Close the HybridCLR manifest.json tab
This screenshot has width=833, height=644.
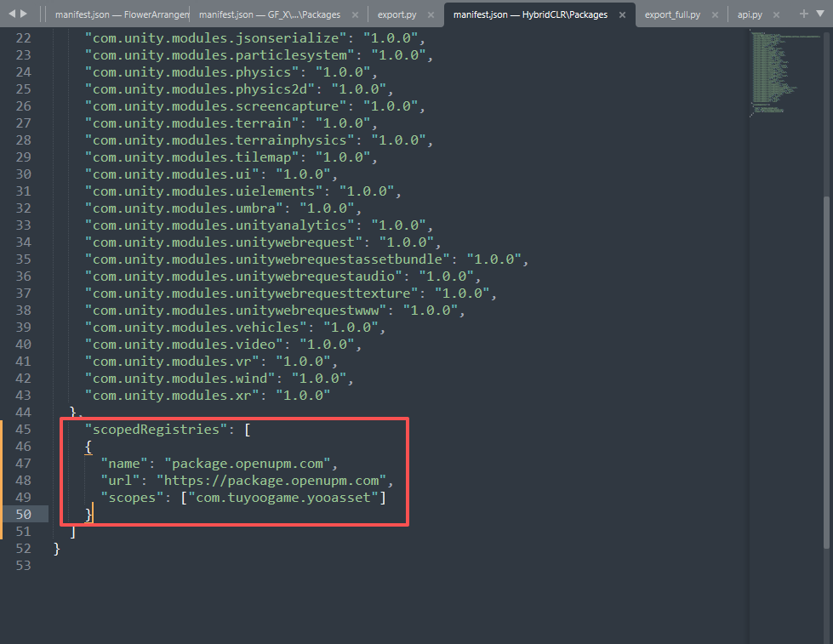pos(622,14)
